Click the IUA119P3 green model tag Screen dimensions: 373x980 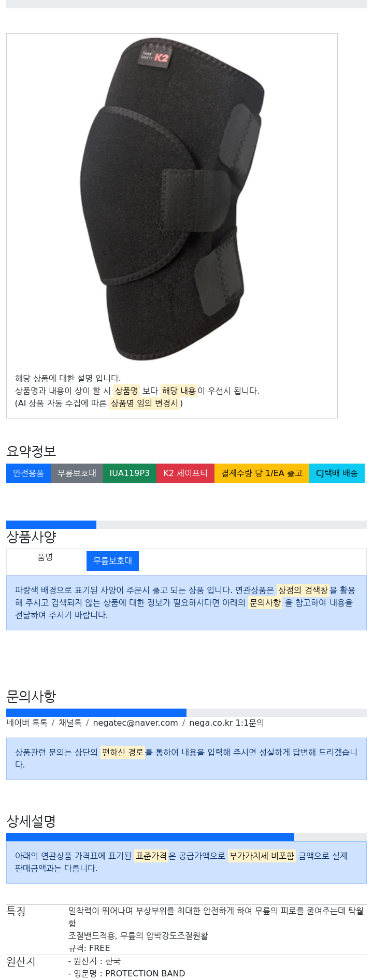[130, 473]
